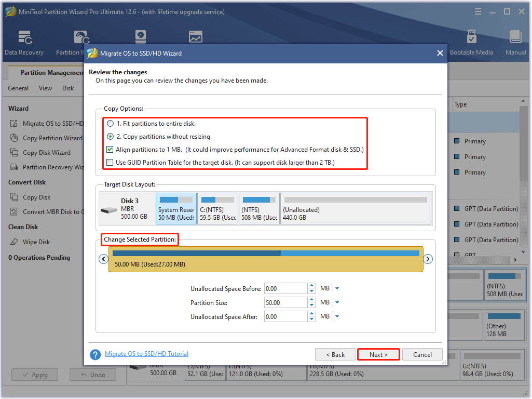Cancel the migration wizard
The width and height of the screenshot is (532, 399).
(x=422, y=354)
